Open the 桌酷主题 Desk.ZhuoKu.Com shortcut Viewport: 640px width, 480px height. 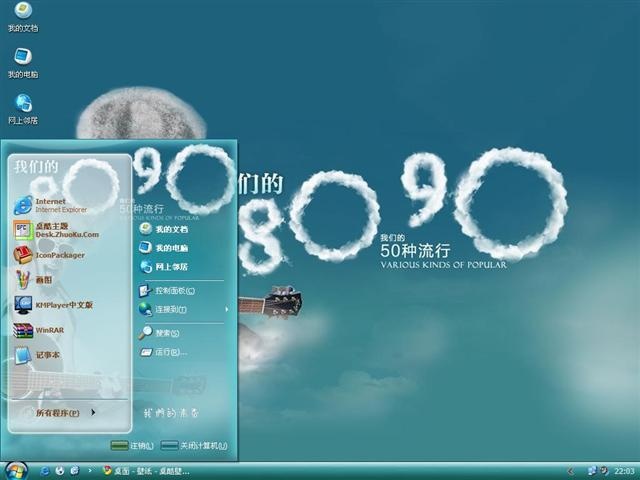click(56, 230)
